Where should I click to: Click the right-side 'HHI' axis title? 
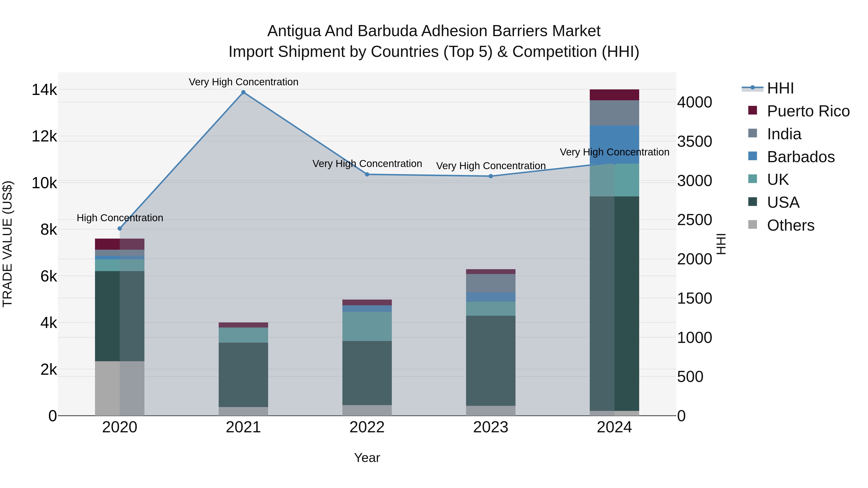pos(721,244)
